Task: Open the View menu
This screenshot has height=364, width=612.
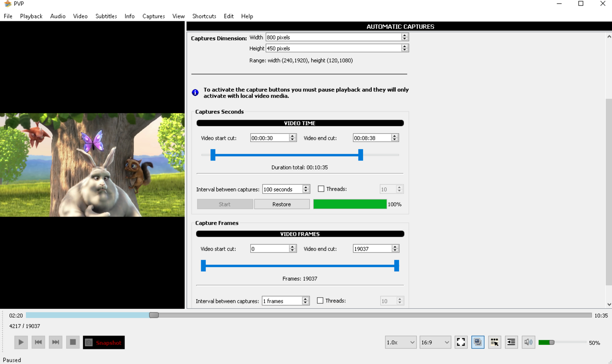Action: click(x=178, y=16)
